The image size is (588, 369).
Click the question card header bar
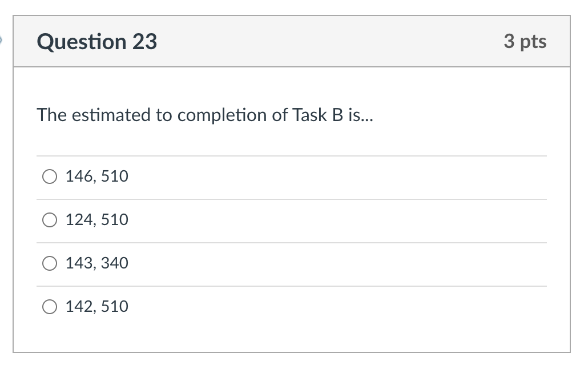294,41
